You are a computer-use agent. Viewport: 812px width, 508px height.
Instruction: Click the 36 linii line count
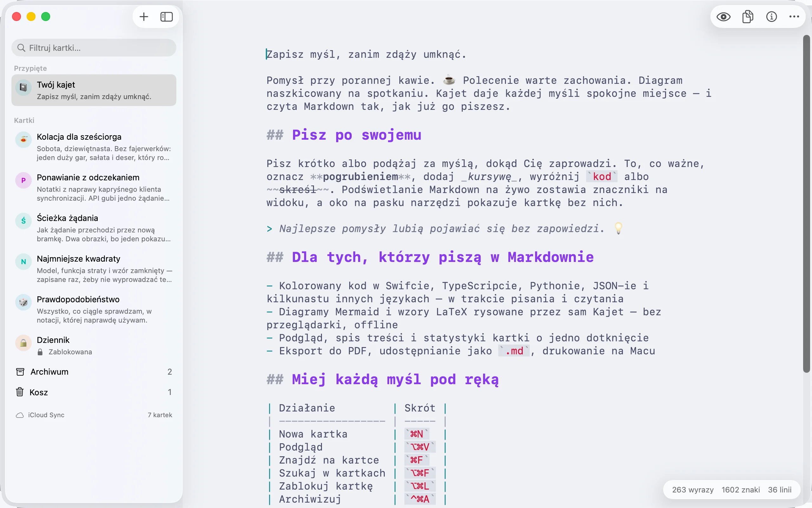coord(780,490)
